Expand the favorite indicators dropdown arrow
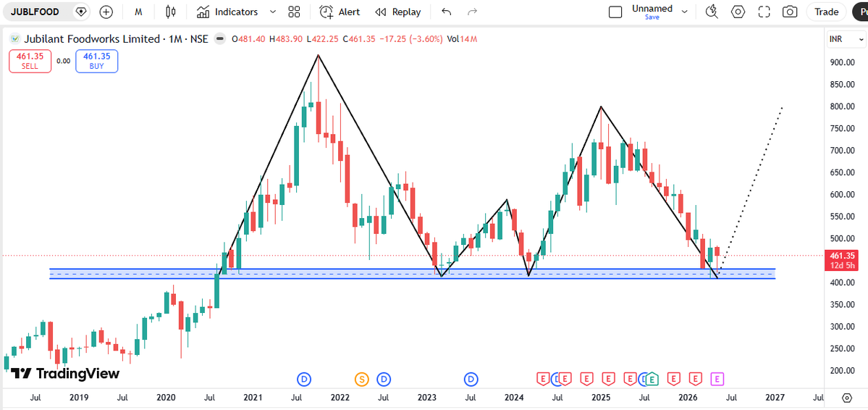Viewport: 868px width, 410px height. (271, 12)
